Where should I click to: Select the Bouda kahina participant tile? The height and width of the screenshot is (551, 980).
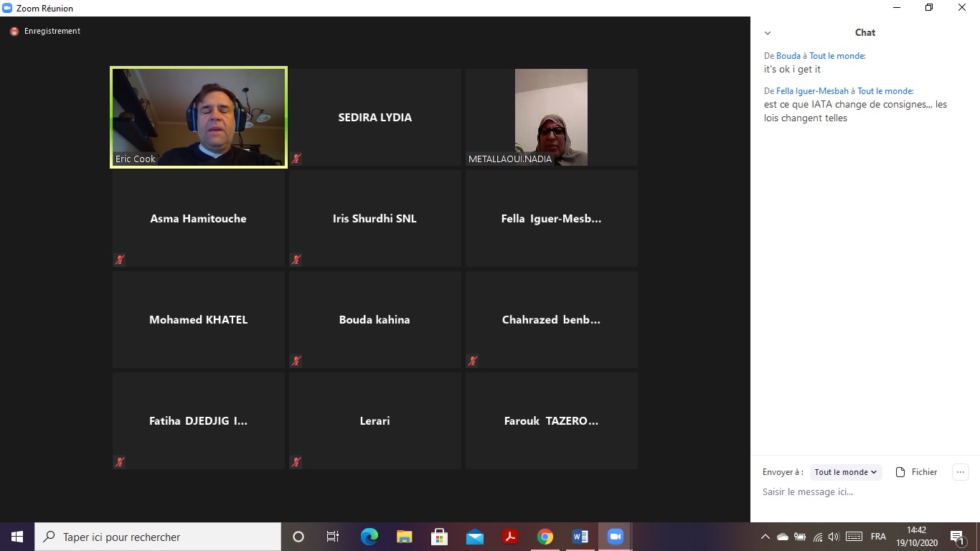[x=375, y=320]
